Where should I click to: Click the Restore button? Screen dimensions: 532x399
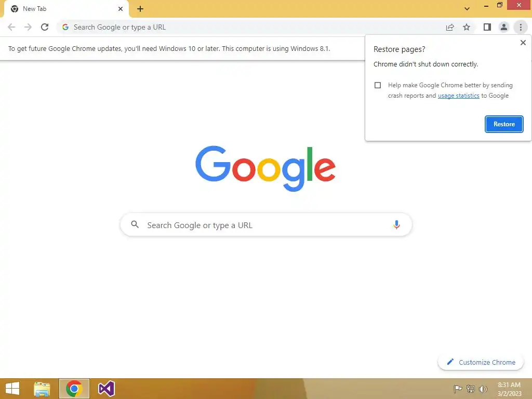click(x=504, y=124)
